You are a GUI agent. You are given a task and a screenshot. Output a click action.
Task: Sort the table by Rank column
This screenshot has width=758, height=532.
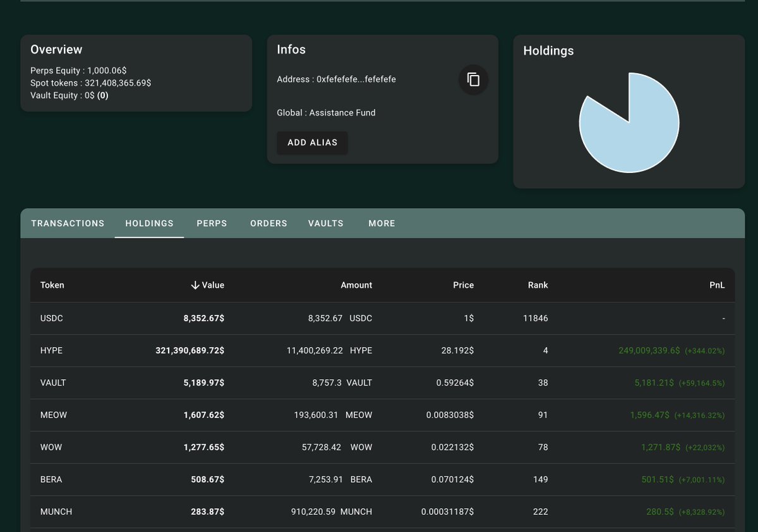(538, 285)
